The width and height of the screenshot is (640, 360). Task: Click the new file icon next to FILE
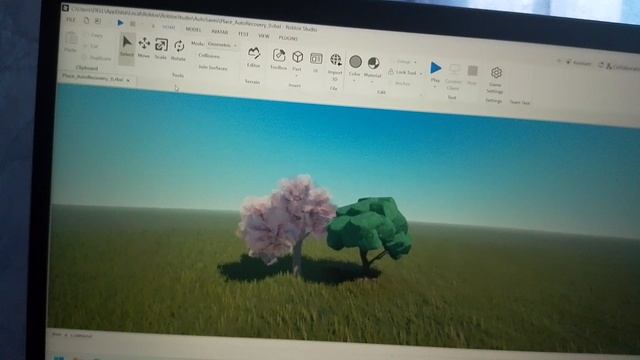click(86, 20)
